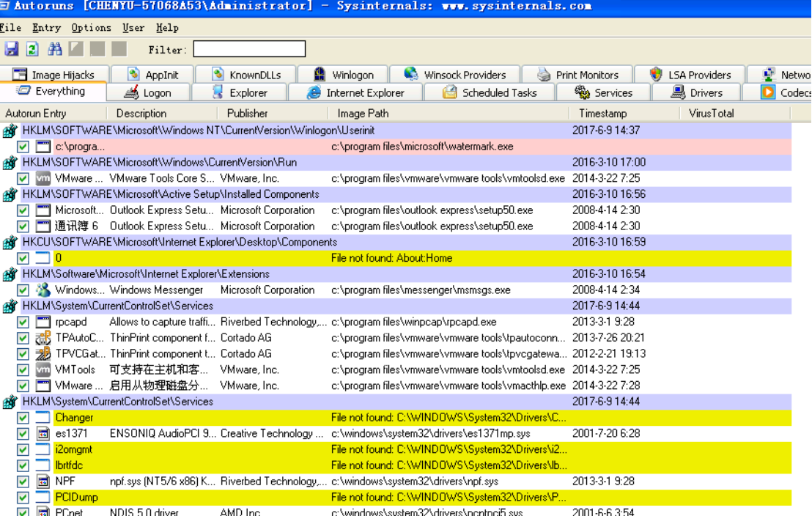This screenshot has height=516, width=812.
Task: Uncheck the watermark.exe Userinit entry
Action: click(23, 147)
